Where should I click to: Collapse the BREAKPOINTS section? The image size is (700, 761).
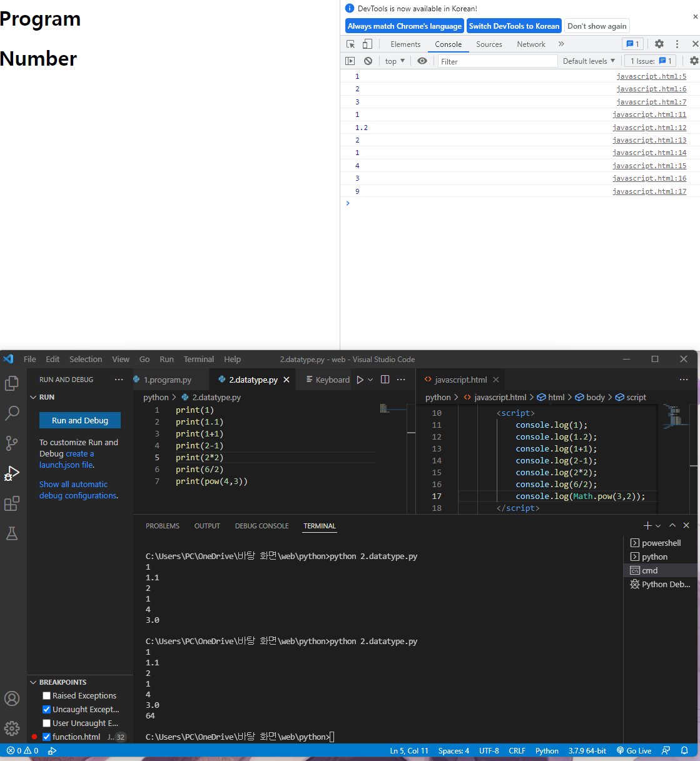[58, 682]
